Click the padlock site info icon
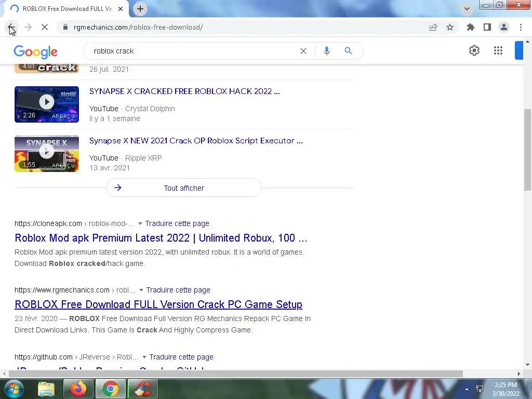 (65, 27)
